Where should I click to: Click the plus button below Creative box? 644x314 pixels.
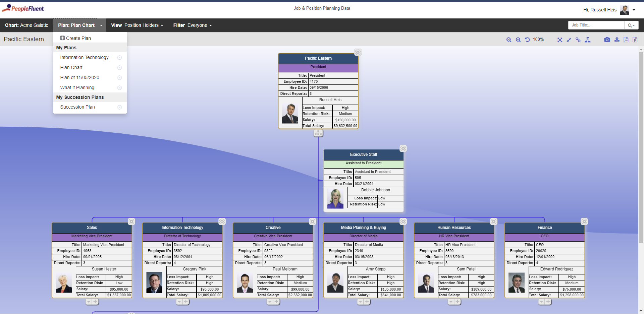coord(276,302)
